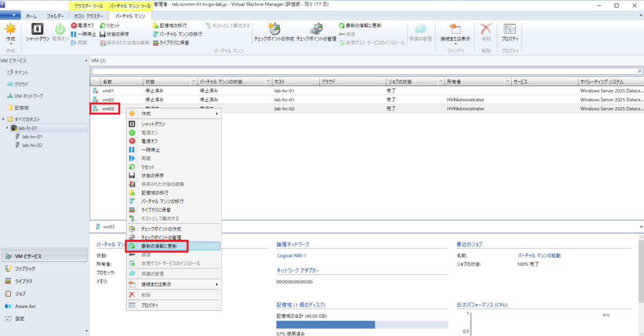Select the vm01 row
Screen dimensions: 644x336
(x=367, y=91)
